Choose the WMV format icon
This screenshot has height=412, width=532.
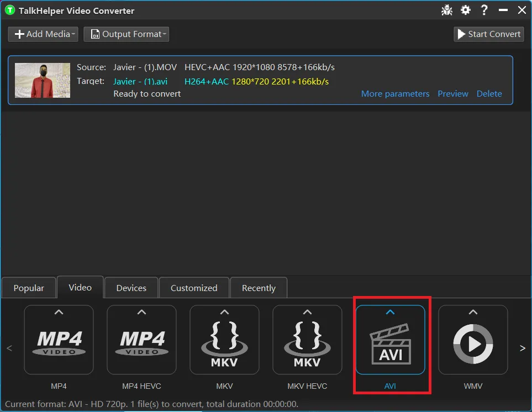[x=473, y=345]
